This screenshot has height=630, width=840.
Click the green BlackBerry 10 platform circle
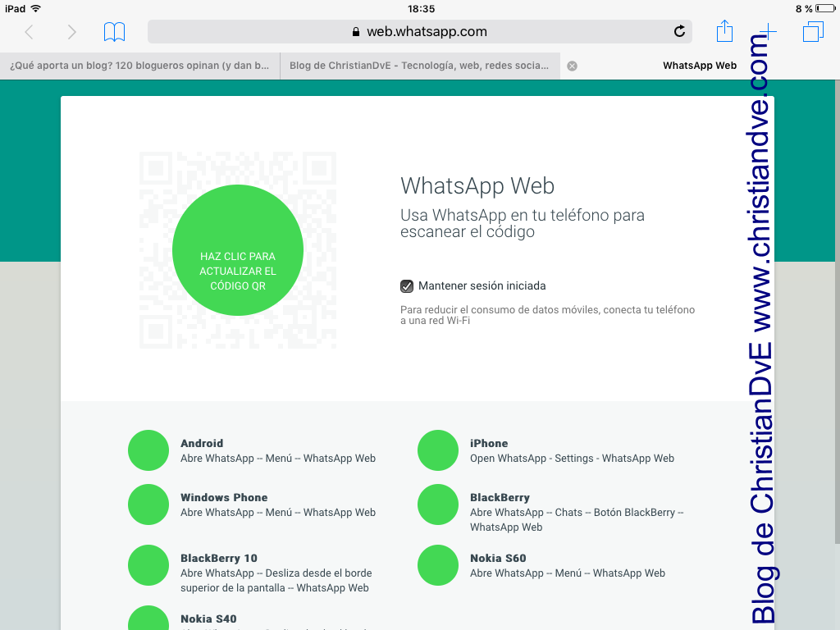[x=148, y=565]
